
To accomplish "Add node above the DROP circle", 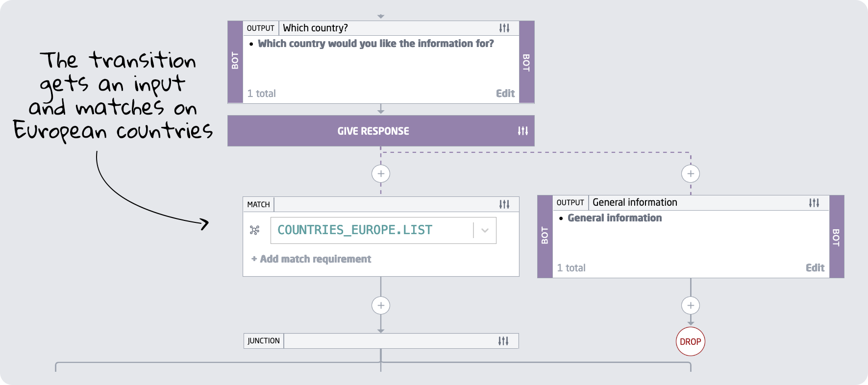I will [x=691, y=306].
